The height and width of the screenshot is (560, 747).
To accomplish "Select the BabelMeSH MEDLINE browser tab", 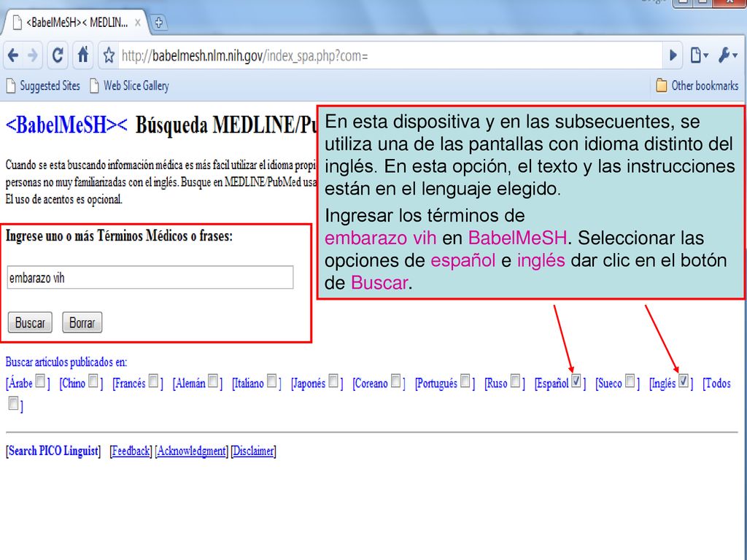I will 76,23.
